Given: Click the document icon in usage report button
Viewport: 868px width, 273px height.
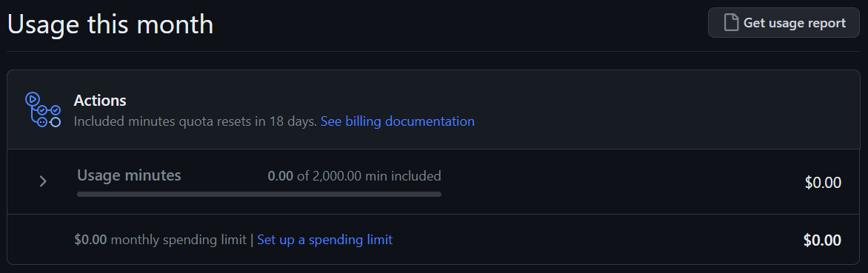Looking at the screenshot, I should pyautogui.click(x=731, y=23).
